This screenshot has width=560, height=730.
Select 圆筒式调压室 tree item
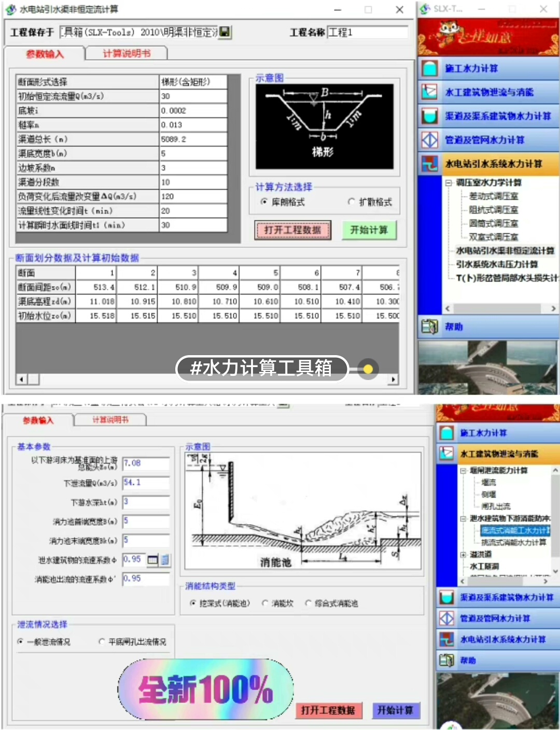point(494,223)
